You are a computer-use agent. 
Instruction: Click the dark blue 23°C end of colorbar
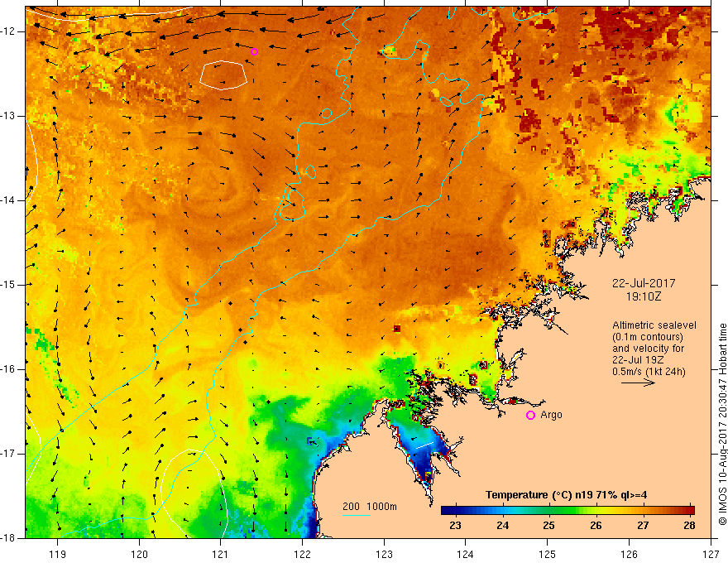448,511
